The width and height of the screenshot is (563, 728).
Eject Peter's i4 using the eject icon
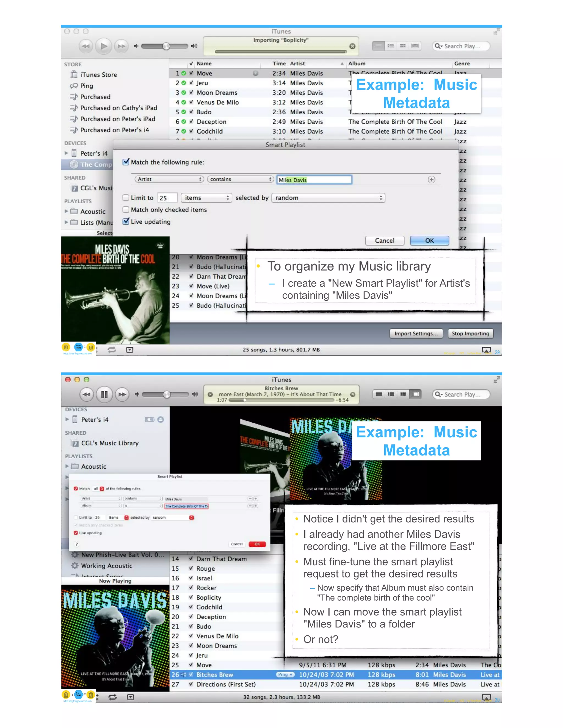pos(161,419)
